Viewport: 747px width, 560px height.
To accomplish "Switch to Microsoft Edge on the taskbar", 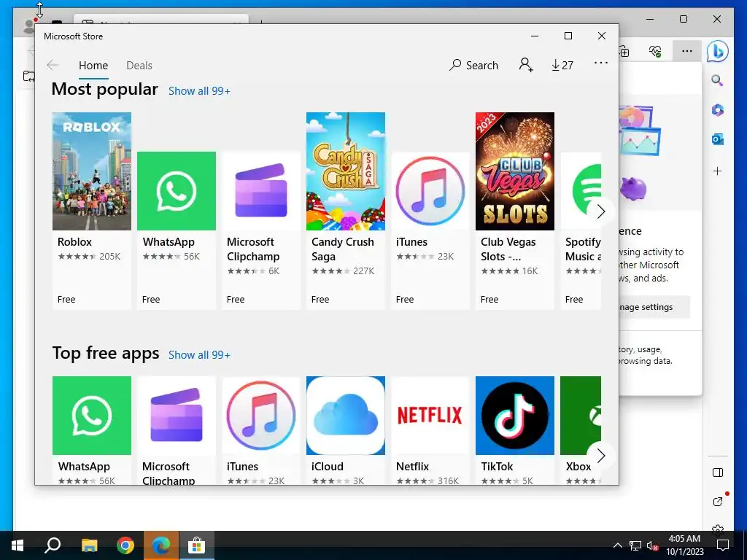I will (161, 545).
